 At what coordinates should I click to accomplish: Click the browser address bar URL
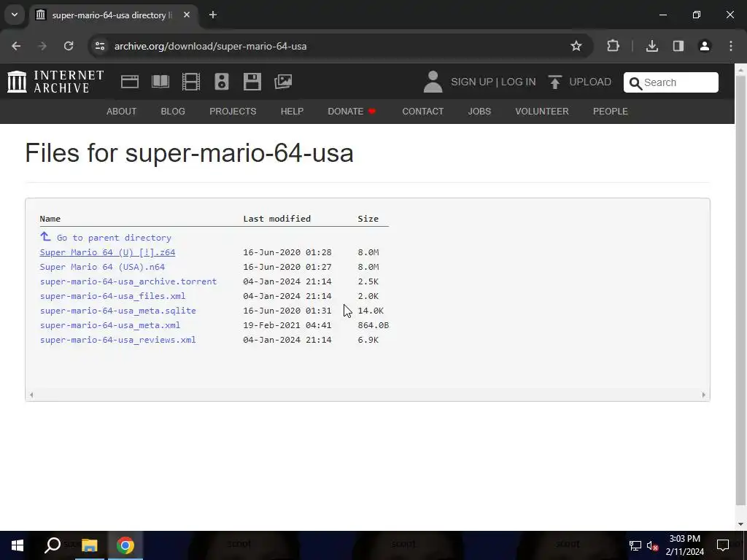click(210, 46)
